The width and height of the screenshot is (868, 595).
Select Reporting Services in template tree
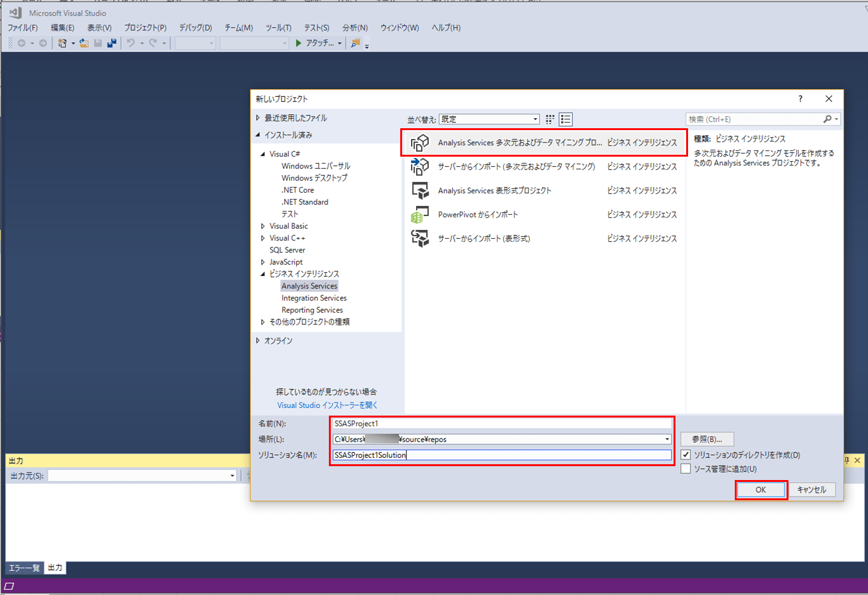point(312,310)
